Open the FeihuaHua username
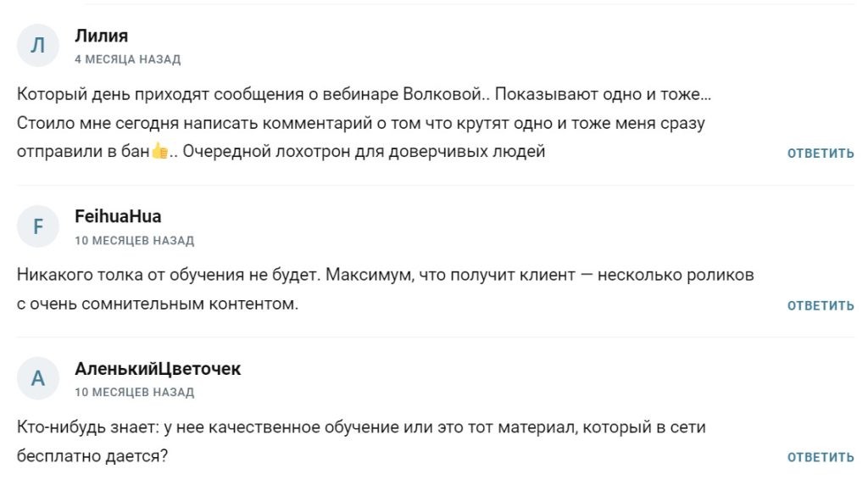 [118, 216]
